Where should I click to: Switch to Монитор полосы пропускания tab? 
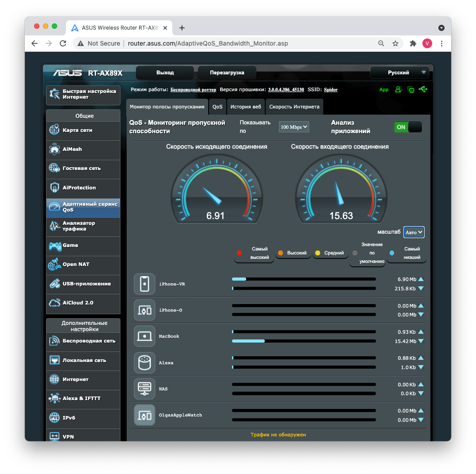pyautogui.click(x=167, y=107)
